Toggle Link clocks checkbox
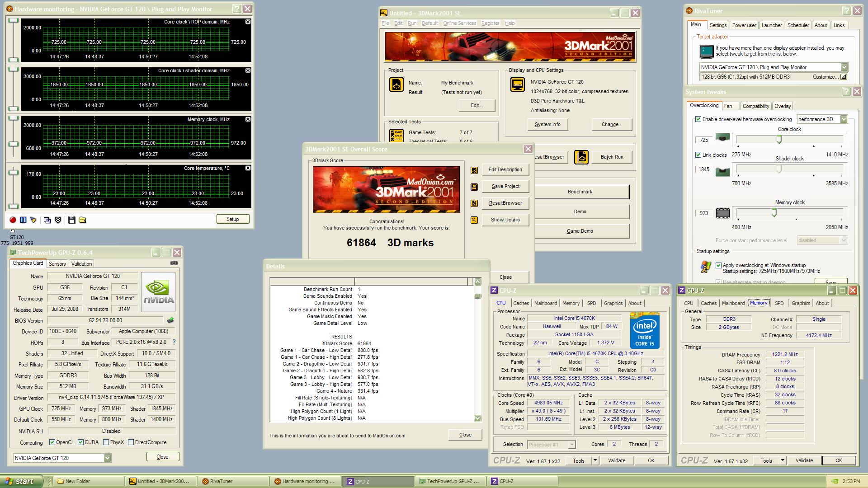The height and width of the screenshot is (488, 868). pos(698,155)
